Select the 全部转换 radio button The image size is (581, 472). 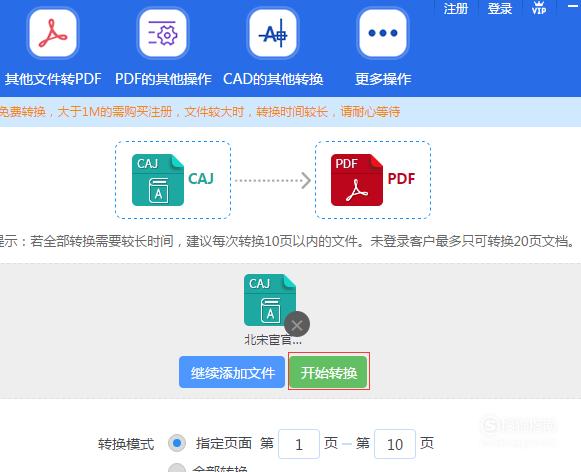click(x=177, y=468)
